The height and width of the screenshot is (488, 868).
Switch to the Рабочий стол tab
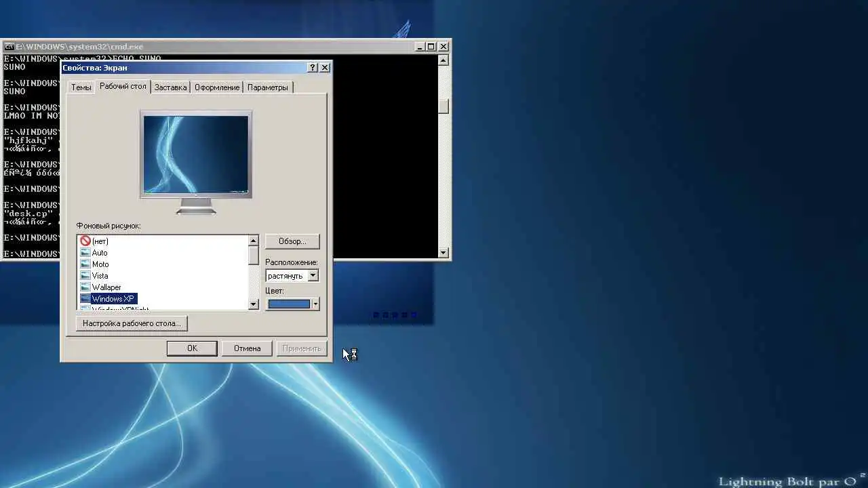[x=123, y=86]
